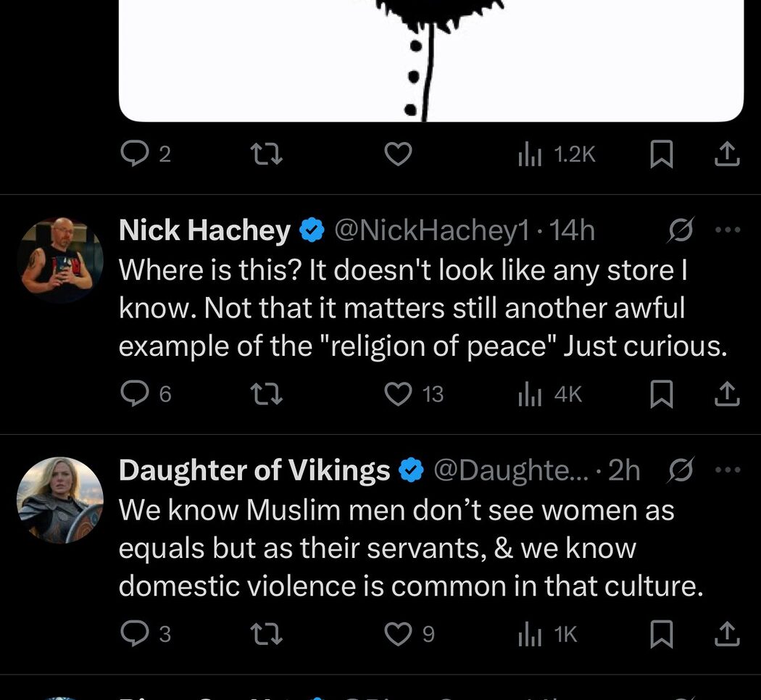Bookmark Daughter of Vikings tweet
The image size is (761, 700).
click(x=662, y=633)
